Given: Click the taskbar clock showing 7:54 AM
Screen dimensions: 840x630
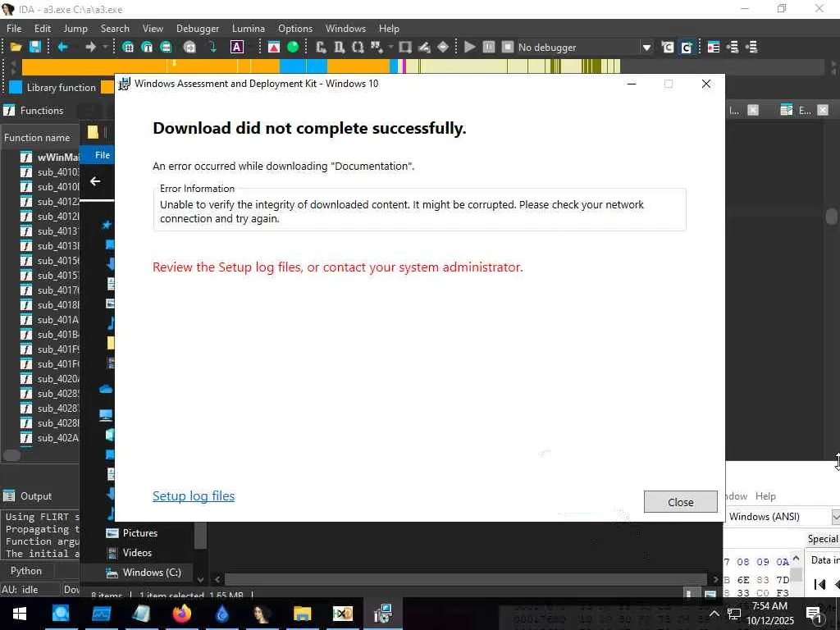Looking at the screenshot, I should 769,614.
